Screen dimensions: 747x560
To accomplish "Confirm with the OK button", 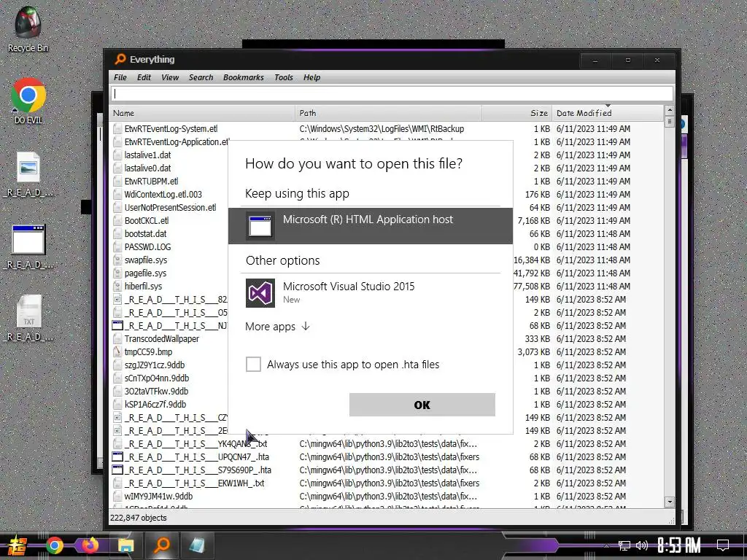I will click(x=422, y=405).
